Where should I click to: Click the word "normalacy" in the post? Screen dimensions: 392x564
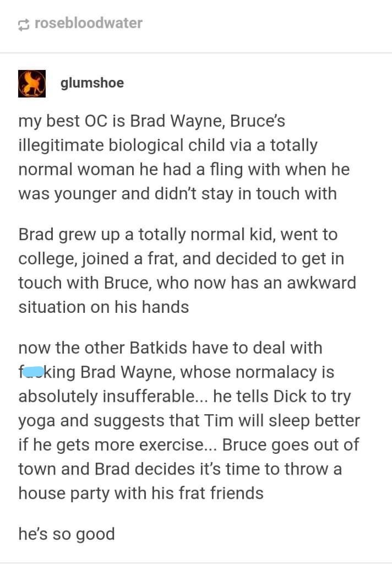coord(266,373)
